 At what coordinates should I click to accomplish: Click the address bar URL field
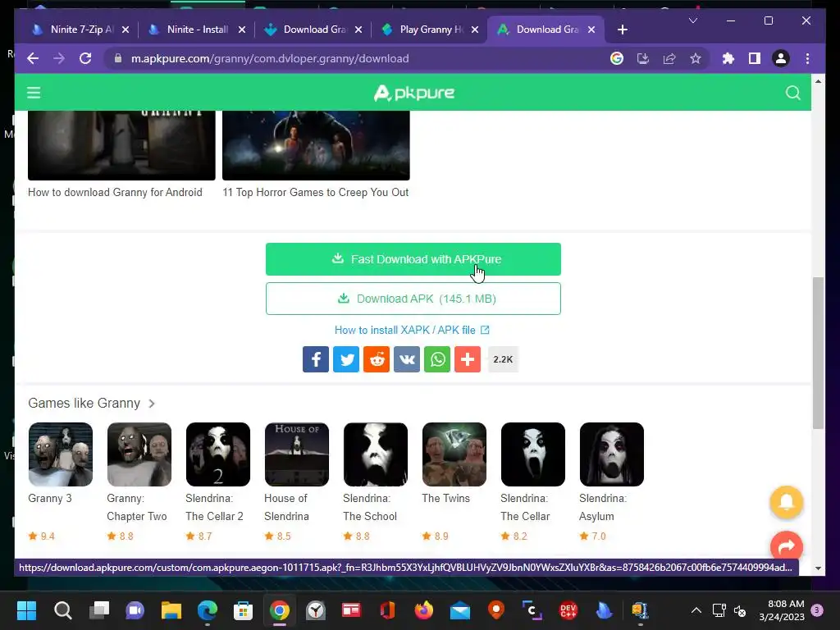click(364, 58)
